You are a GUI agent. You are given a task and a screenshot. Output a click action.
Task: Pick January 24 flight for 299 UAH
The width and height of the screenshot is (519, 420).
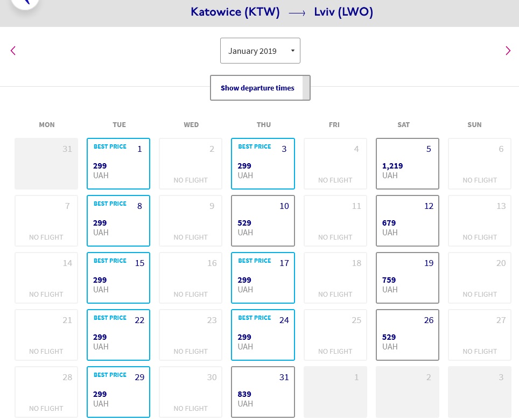tap(263, 335)
